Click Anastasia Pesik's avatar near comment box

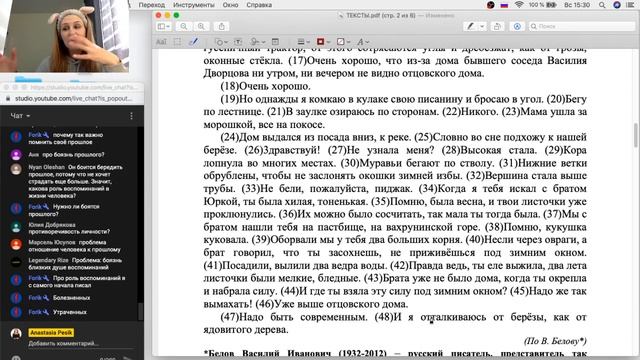(x=16, y=333)
